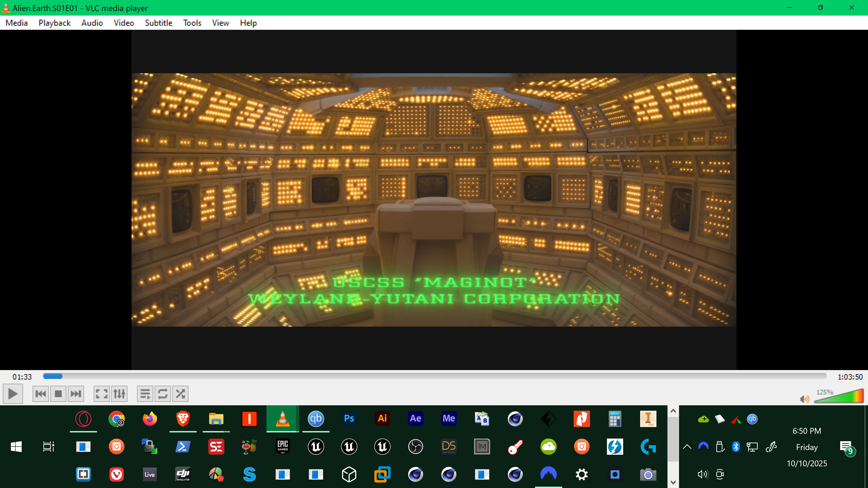
Task: Toggle loop repeat mode
Action: click(x=163, y=394)
